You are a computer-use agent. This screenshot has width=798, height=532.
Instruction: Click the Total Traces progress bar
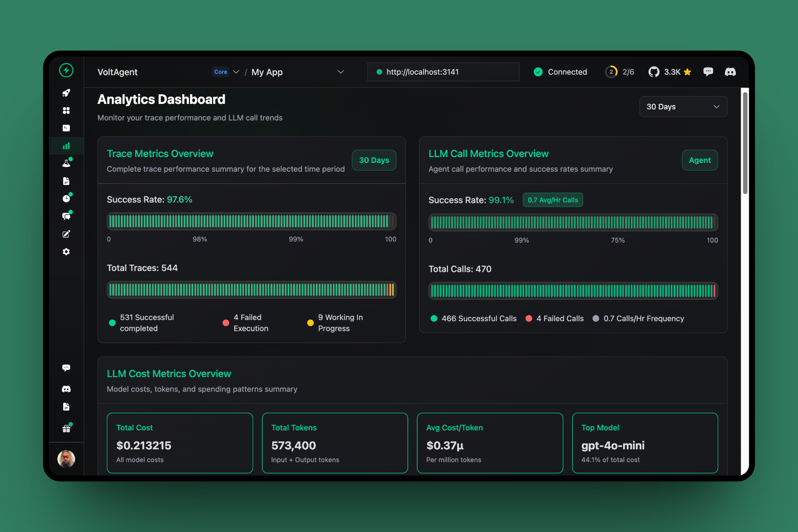[x=251, y=290]
